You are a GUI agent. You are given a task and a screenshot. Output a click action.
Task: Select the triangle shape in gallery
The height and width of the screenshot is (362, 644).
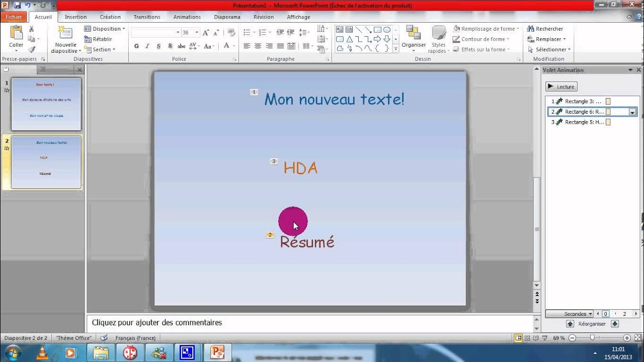click(x=349, y=39)
